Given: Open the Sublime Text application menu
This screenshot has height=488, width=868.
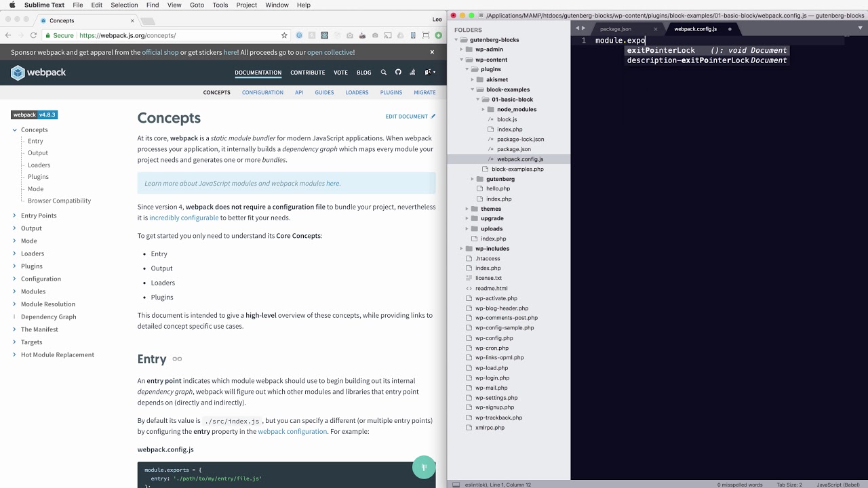Looking at the screenshot, I should point(44,5).
